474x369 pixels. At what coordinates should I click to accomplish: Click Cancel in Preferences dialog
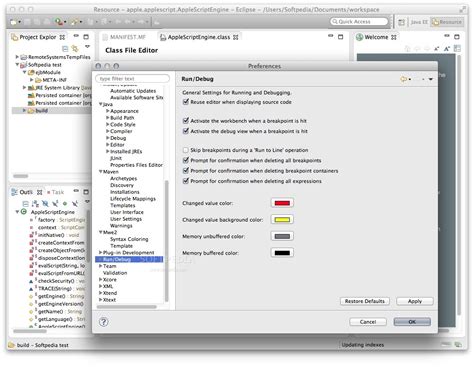[368, 322]
